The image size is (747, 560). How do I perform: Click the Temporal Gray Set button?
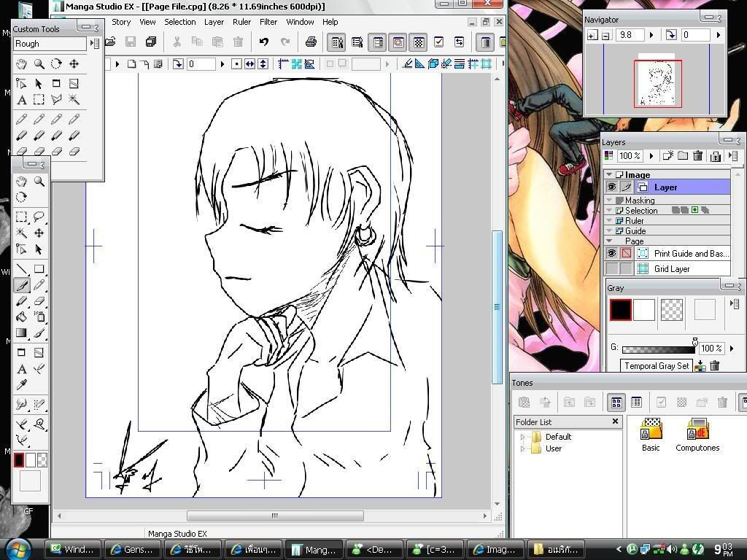[x=657, y=366]
